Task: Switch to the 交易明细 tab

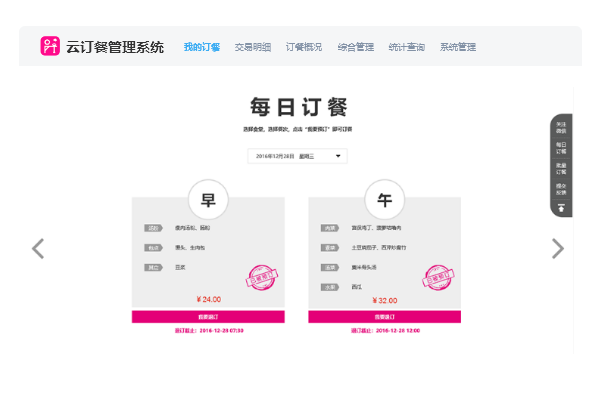Action: tap(253, 47)
